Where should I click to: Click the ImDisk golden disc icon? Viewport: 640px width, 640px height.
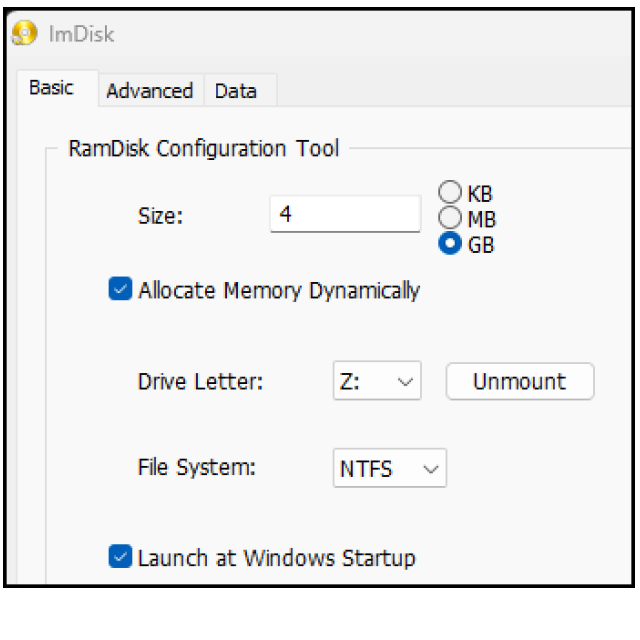point(24,33)
